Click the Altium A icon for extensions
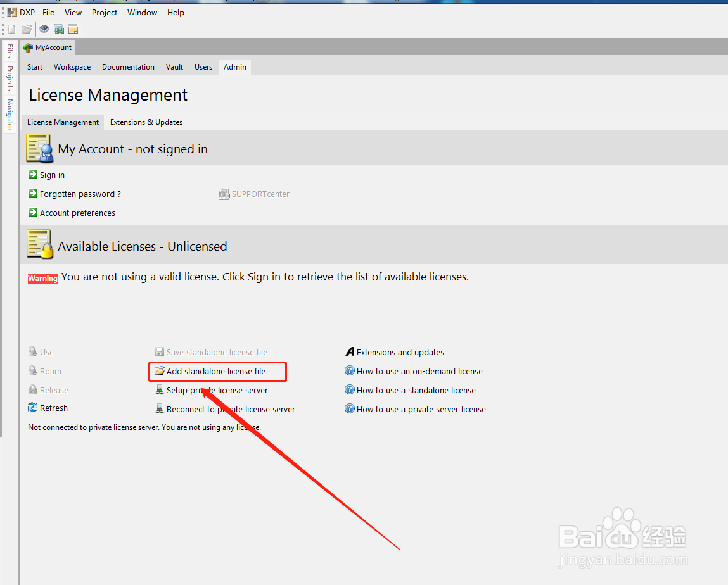Screen dimensions: 728x585 point(350,351)
